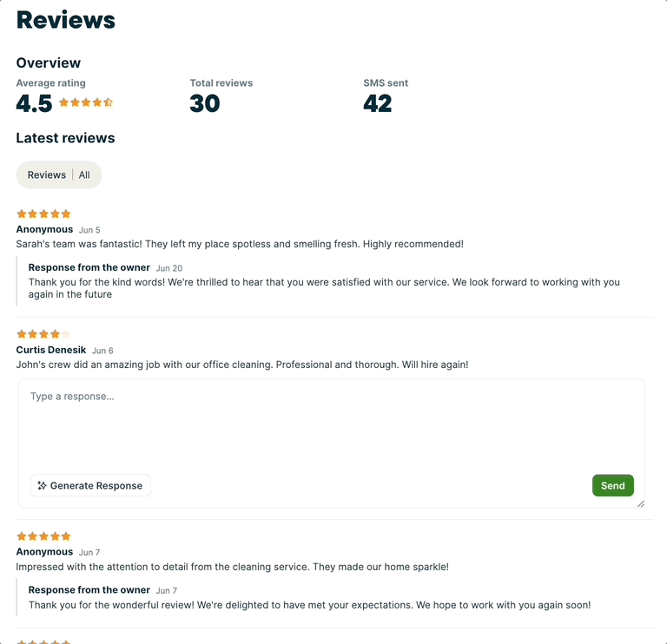The image size is (667, 644).
Task: Open the Reviews filter dropdown
Action: click(47, 175)
